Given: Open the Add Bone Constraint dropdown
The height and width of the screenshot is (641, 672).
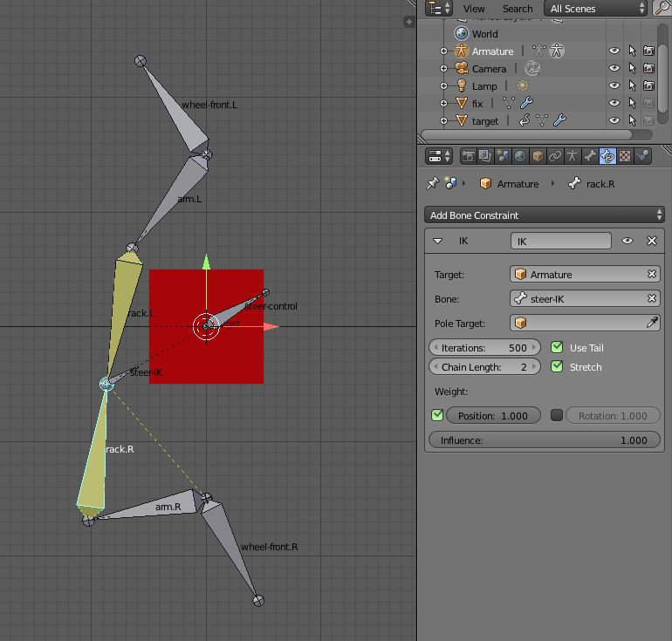Looking at the screenshot, I should click(545, 215).
